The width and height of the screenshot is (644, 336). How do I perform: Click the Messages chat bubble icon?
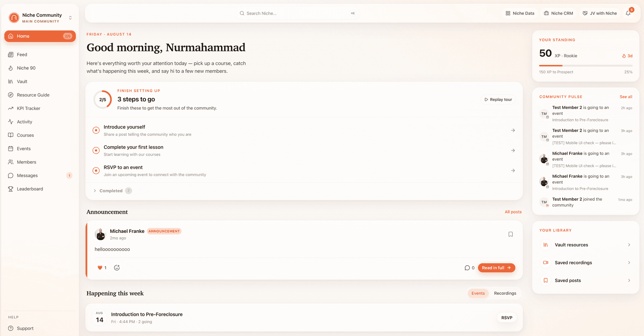click(x=11, y=175)
